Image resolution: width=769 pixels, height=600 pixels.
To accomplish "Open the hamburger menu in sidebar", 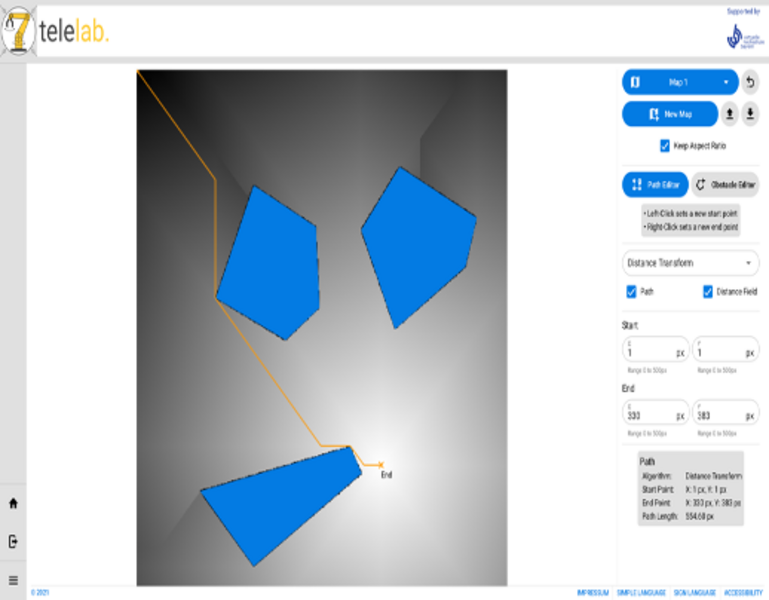I will 13,579.
